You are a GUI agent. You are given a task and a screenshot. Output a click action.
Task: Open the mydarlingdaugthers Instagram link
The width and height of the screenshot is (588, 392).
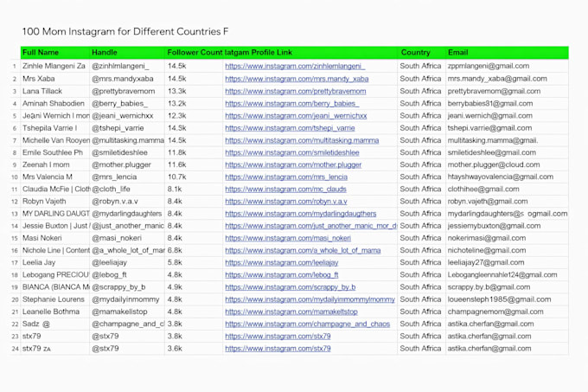301,214
